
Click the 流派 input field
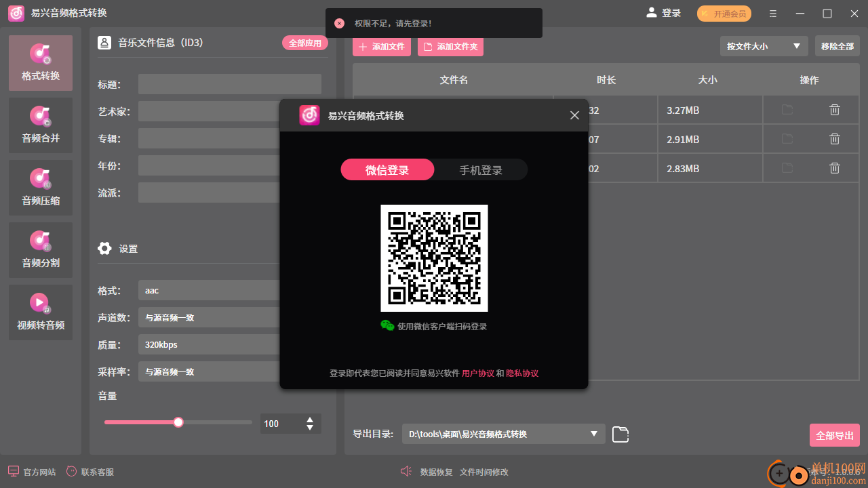tap(230, 192)
